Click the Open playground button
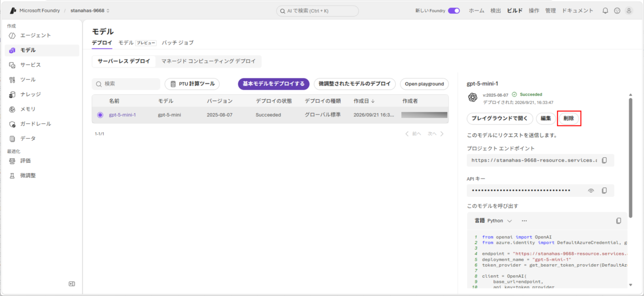The height and width of the screenshot is (296, 644). coord(425,84)
